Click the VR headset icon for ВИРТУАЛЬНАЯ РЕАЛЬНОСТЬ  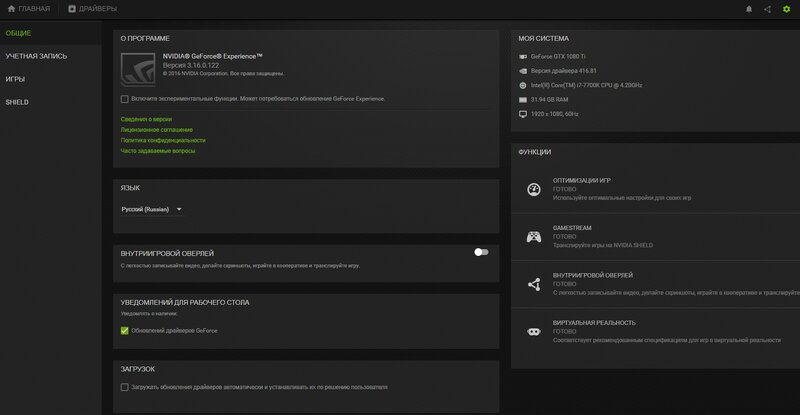pyautogui.click(x=534, y=332)
